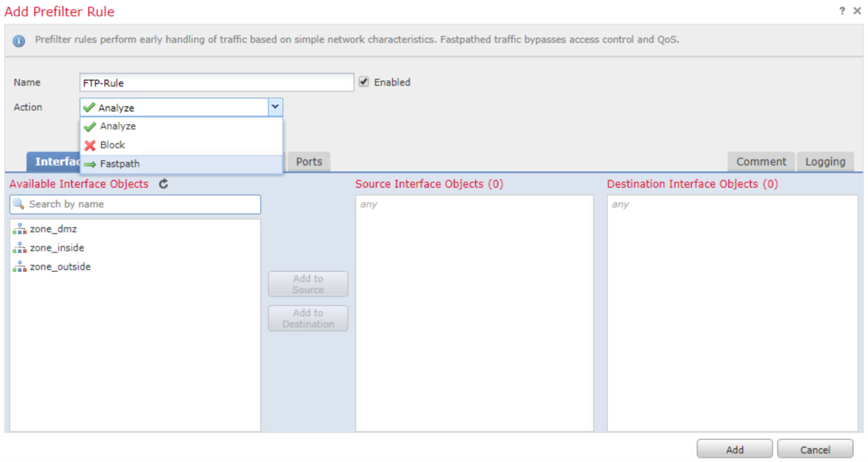Click the Fastpath arrow icon
The height and width of the screenshot is (462, 868).
(90, 164)
